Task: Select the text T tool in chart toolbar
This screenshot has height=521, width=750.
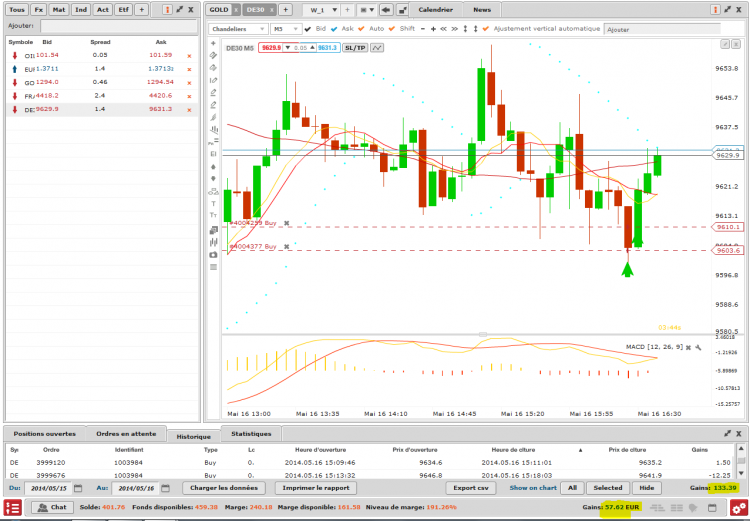Action: click(x=213, y=204)
